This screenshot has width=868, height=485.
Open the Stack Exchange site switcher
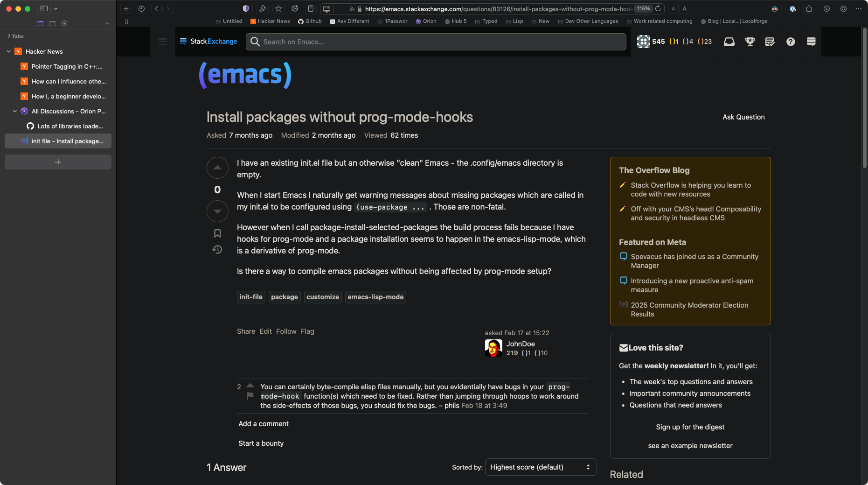(x=811, y=42)
